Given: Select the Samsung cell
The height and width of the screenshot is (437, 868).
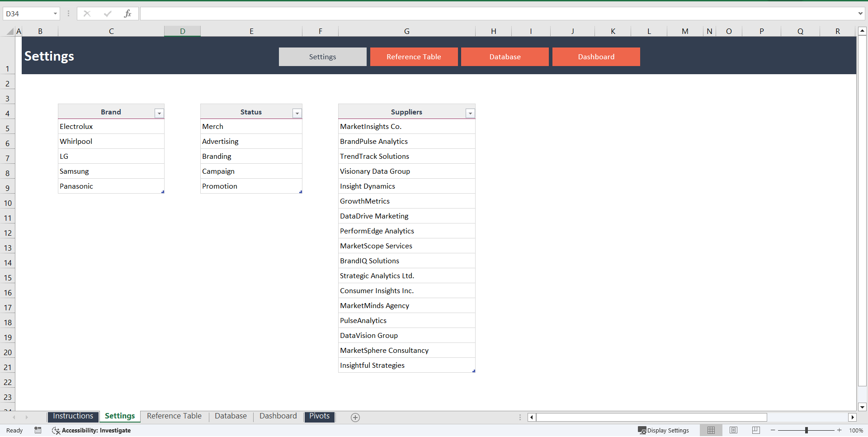Looking at the screenshot, I should [111, 171].
